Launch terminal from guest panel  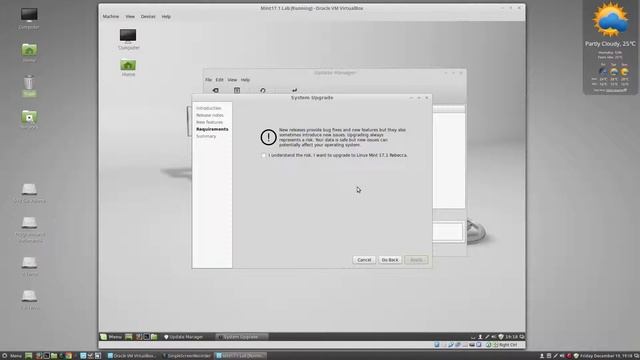[146, 337]
